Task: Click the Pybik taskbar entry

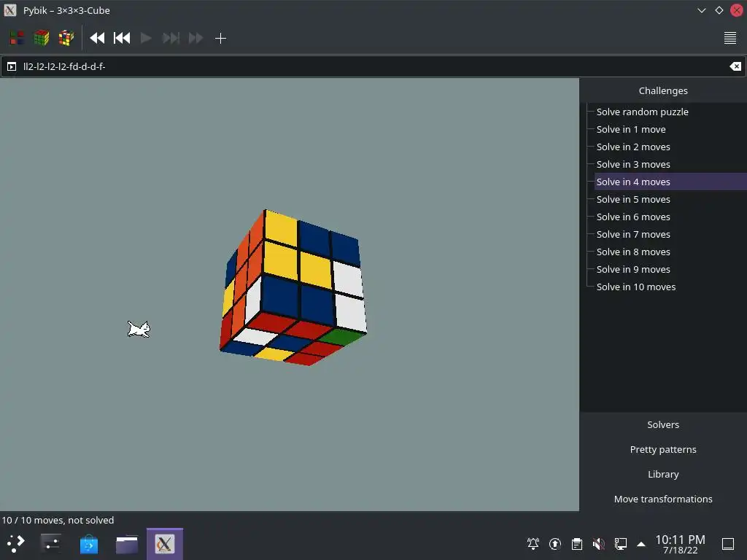Action: click(x=165, y=544)
